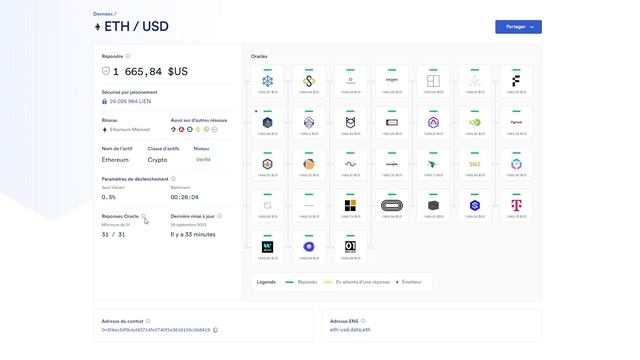The width and height of the screenshot is (640, 360).
Task: Copy the contract address with the copy icon
Action: tap(216, 330)
